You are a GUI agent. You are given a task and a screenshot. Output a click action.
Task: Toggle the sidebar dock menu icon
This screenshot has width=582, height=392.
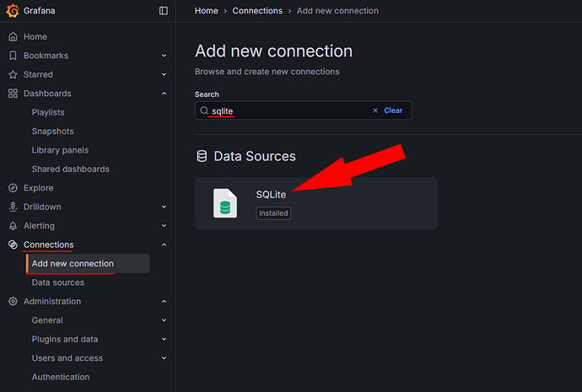tap(163, 11)
